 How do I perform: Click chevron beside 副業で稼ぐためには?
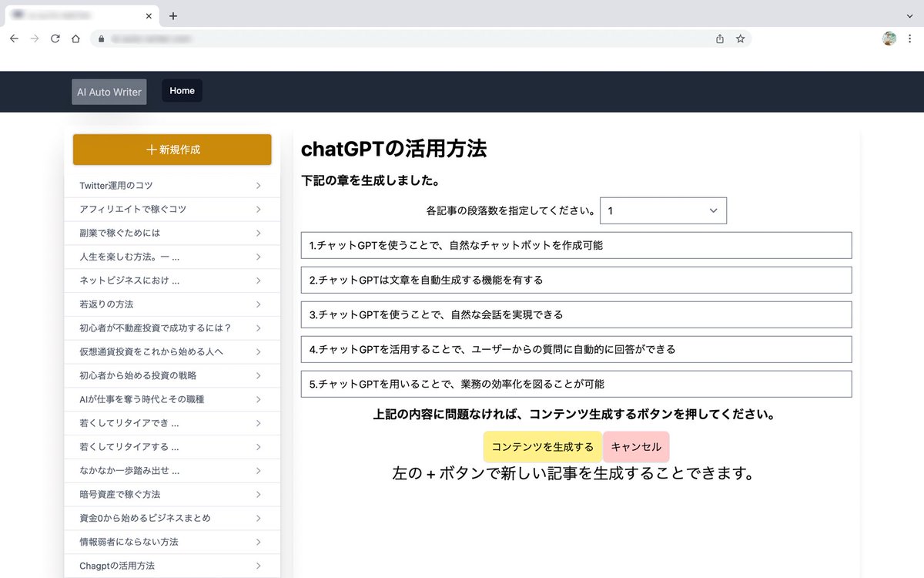(x=258, y=233)
